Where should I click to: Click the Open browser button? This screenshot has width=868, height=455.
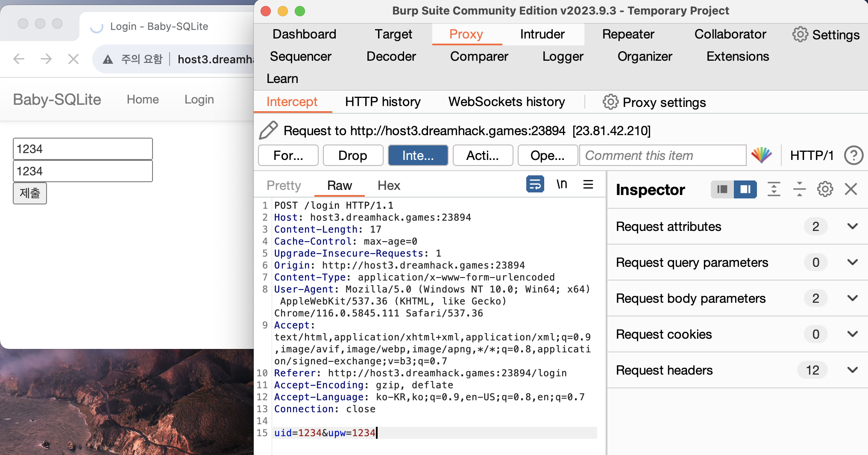click(x=548, y=155)
